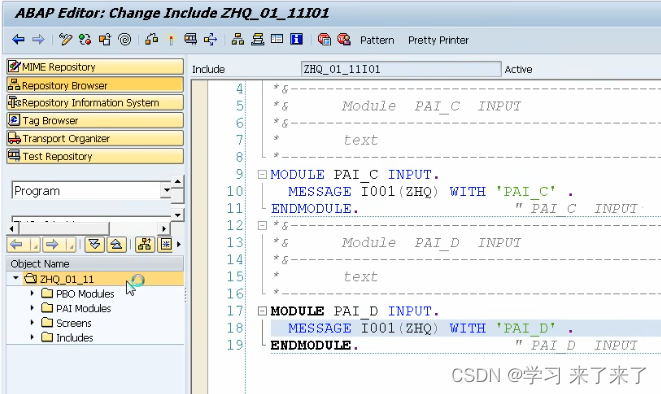Click the Fullscreen on/off icon
This screenshot has height=394, width=661.
277,39
